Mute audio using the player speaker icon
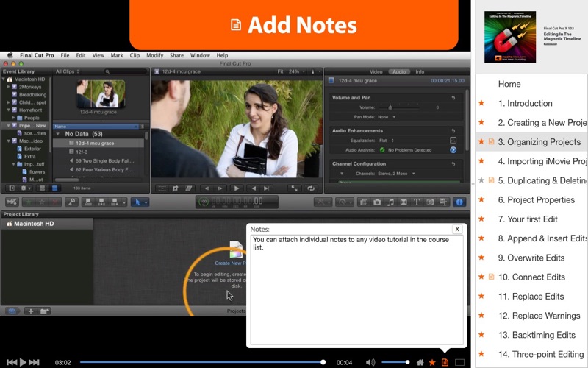This screenshot has width=588, height=368. (370, 362)
